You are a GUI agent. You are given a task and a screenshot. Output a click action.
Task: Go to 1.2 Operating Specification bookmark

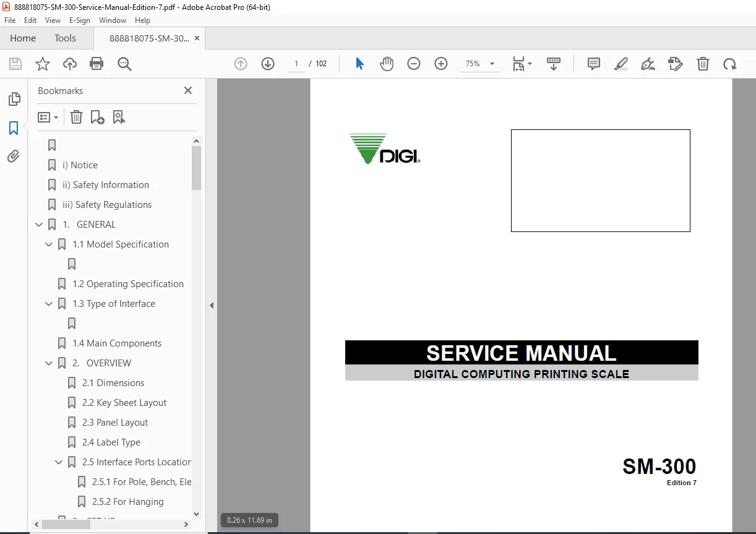[128, 284]
